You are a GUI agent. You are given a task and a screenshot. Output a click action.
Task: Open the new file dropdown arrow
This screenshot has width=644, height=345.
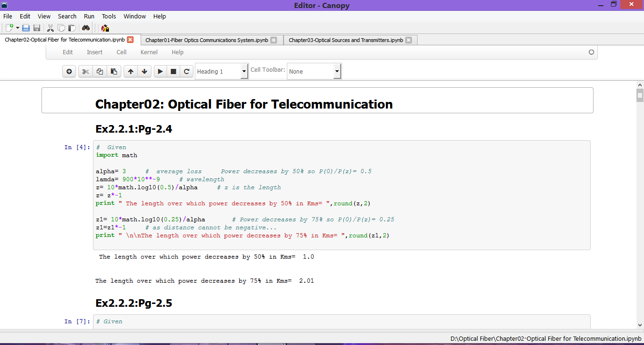(17, 28)
